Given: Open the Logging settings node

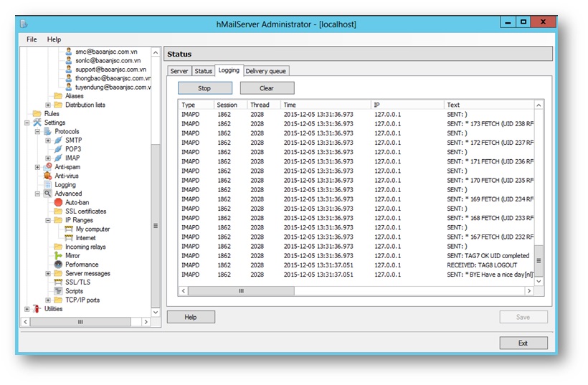Looking at the screenshot, I should tap(65, 185).
